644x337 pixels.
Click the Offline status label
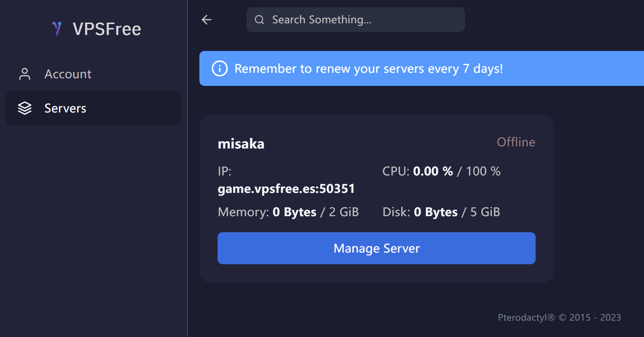click(x=516, y=142)
